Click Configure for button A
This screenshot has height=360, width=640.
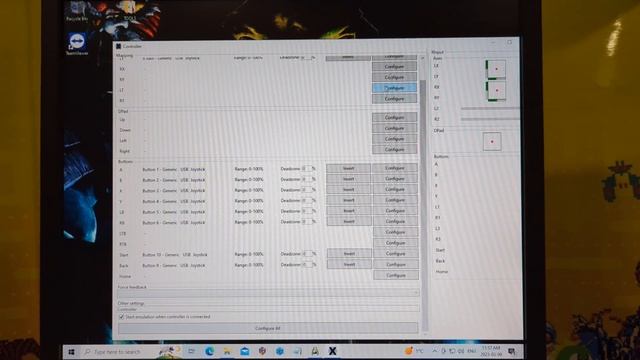(395, 168)
